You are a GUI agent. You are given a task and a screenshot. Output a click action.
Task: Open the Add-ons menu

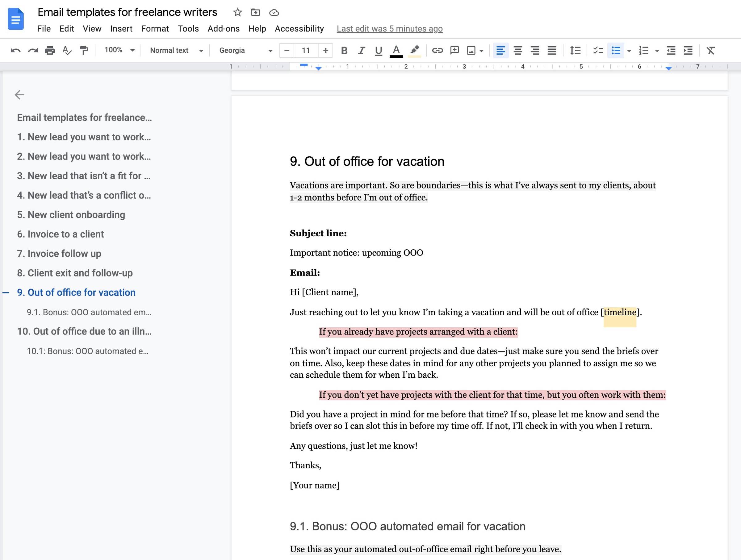(224, 29)
